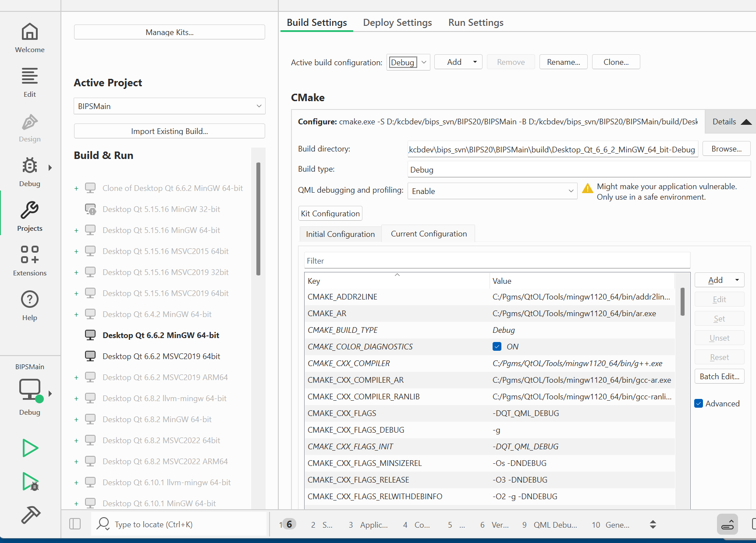Collapse the CMake Details section
Viewport: 756px width, 543px height.
pos(731,122)
